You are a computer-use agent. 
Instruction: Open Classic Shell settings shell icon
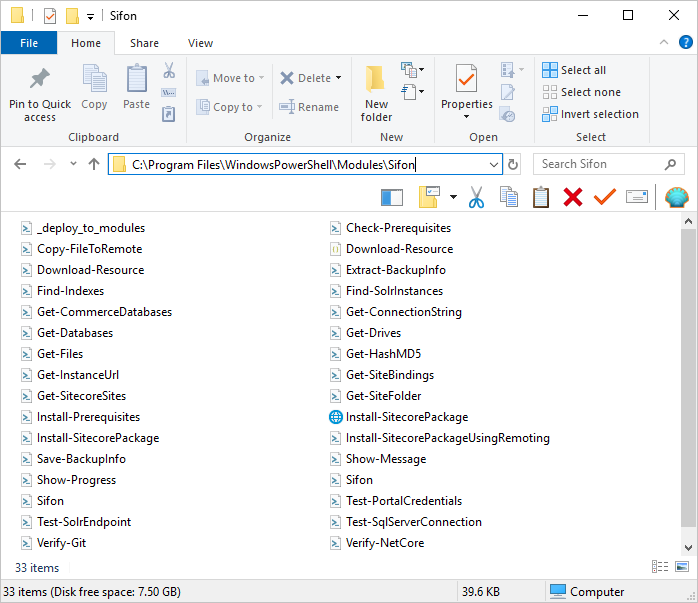(677, 197)
